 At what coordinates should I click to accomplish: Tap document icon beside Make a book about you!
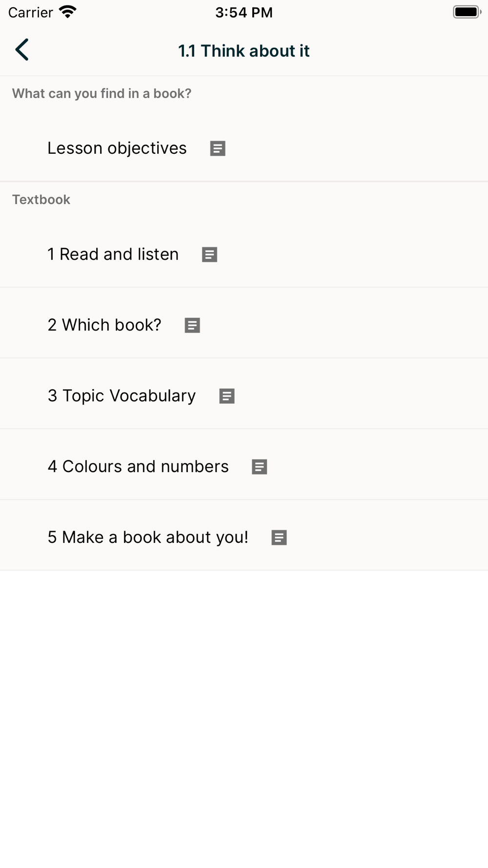tap(279, 537)
